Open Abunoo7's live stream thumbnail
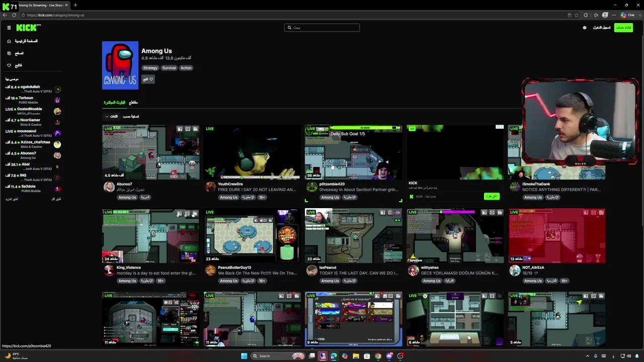644x362 pixels. click(150, 152)
